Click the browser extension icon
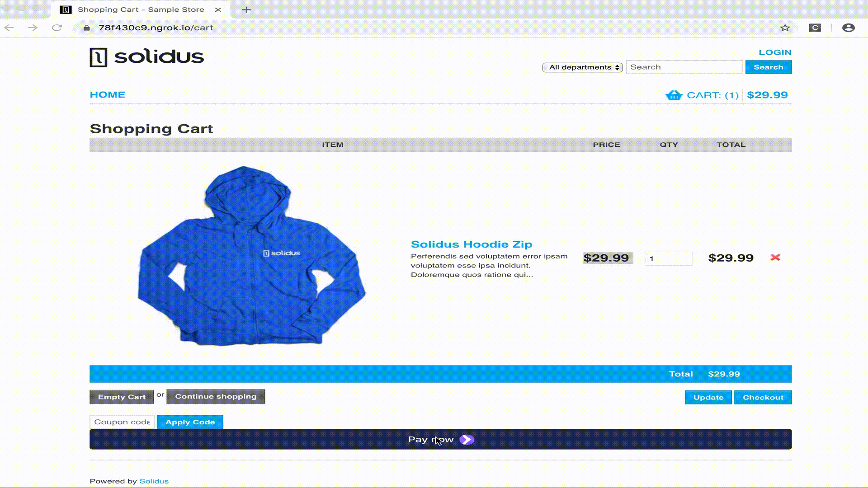This screenshot has width=868, height=488. (x=815, y=28)
